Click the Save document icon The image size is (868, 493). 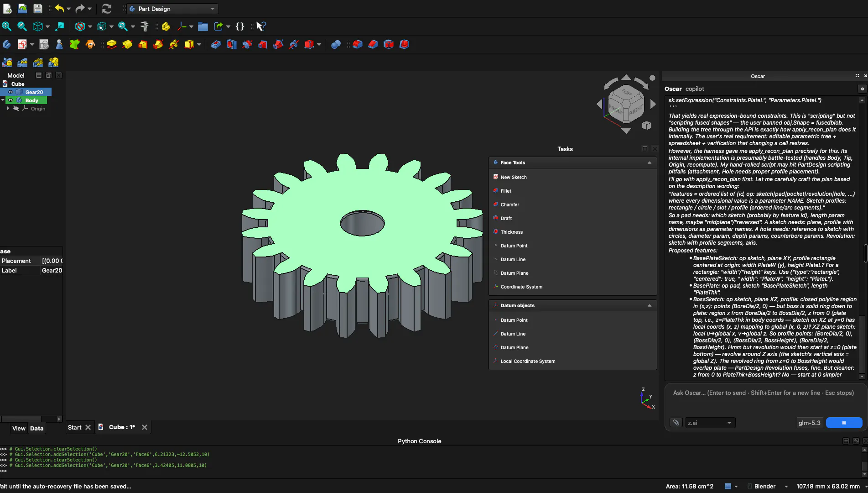(x=38, y=9)
